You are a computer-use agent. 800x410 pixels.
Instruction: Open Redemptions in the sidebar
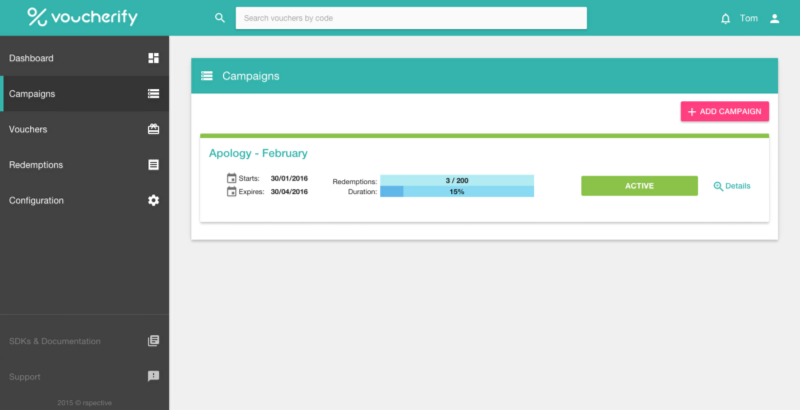pyautogui.click(x=85, y=165)
